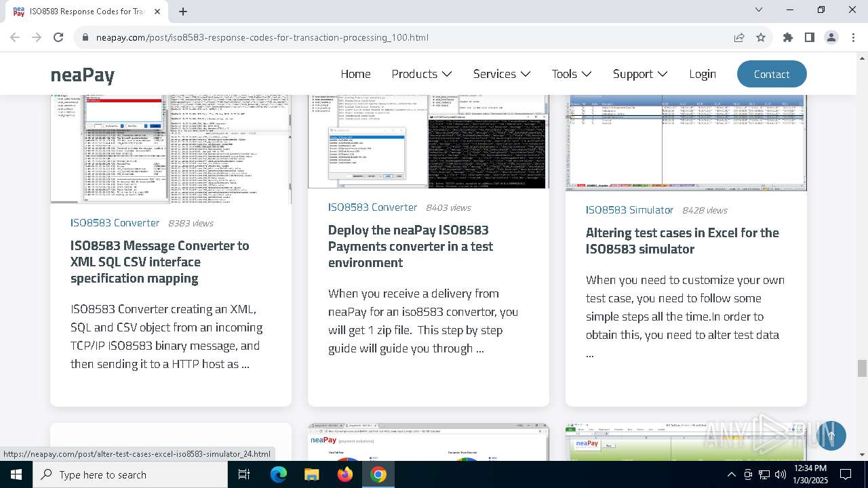Open the ISO8583 Message Converter screenshot thumbnail
868x488 pixels.
(171, 149)
